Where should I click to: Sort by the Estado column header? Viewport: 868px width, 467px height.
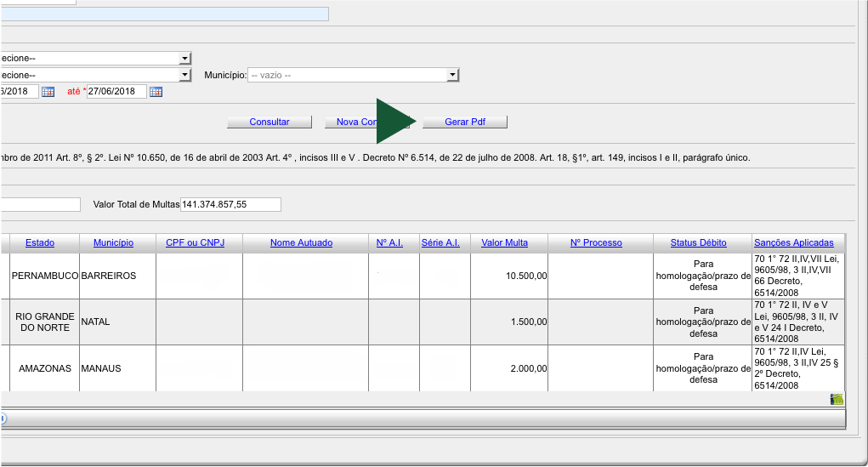(x=40, y=243)
